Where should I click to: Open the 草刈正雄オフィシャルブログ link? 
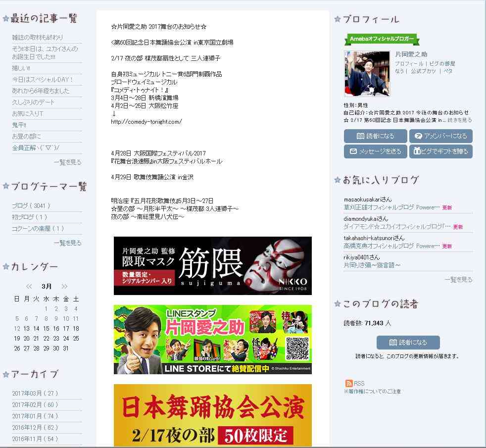[392, 207]
